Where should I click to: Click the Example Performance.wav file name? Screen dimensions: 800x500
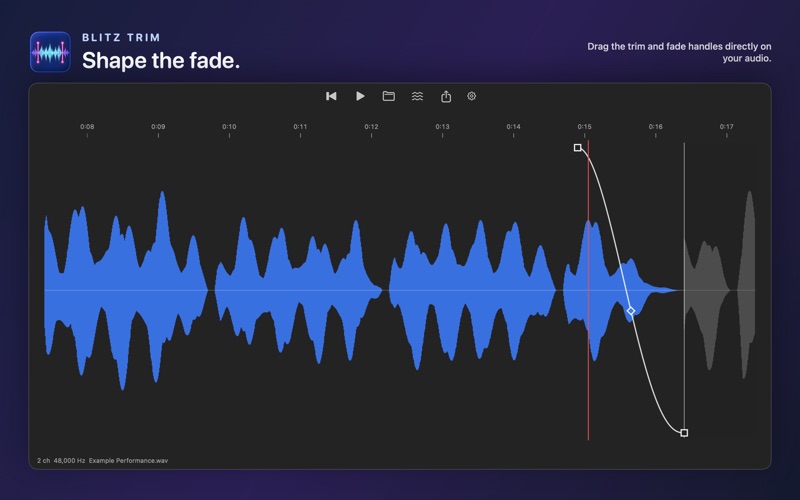click(128, 460)
